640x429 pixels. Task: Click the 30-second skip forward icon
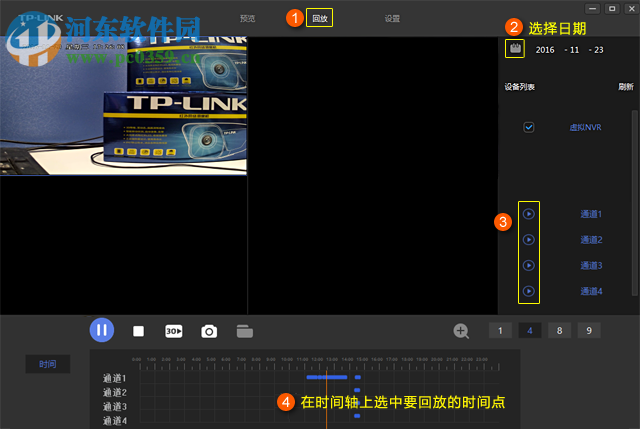coord(173,331)
